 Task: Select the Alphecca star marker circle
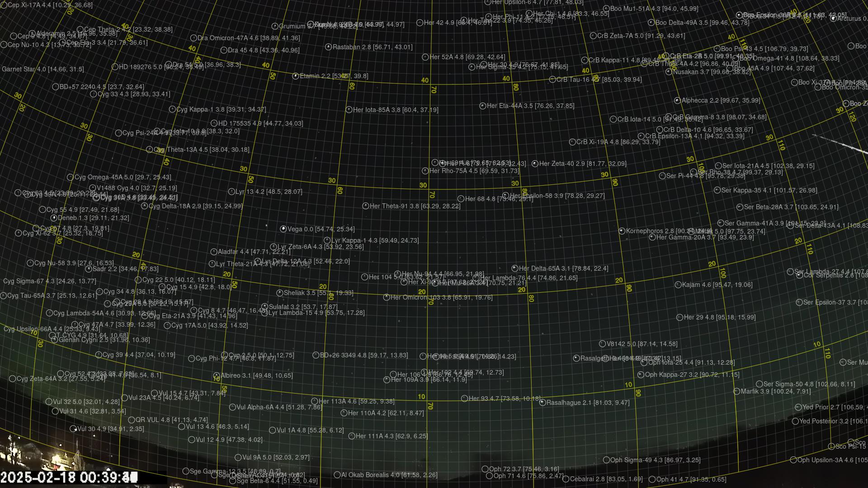click(677, 101)
